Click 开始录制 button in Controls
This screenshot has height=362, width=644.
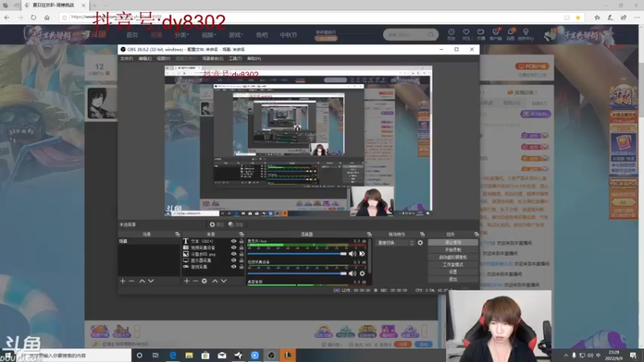pyautogui.click(x=453, y=250)
